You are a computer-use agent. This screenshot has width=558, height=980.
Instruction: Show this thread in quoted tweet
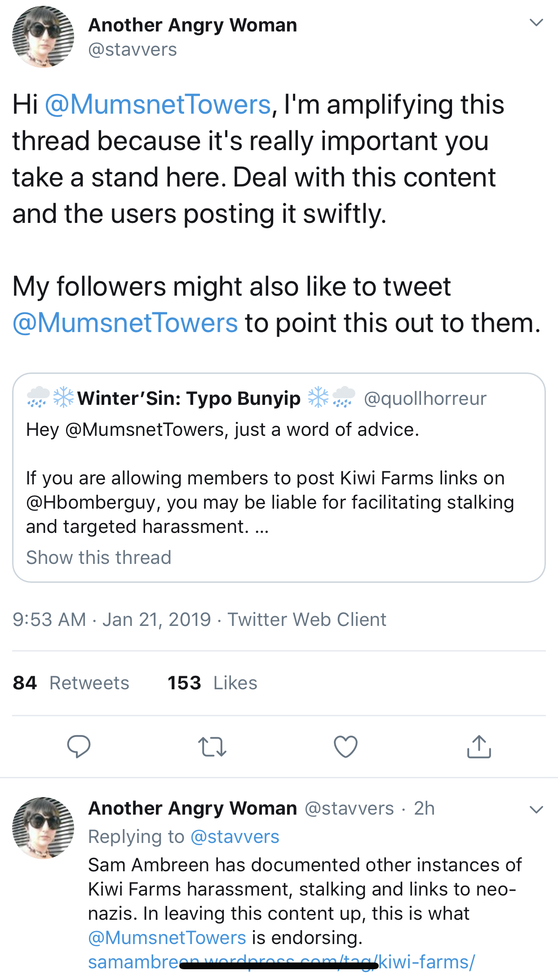98,557
